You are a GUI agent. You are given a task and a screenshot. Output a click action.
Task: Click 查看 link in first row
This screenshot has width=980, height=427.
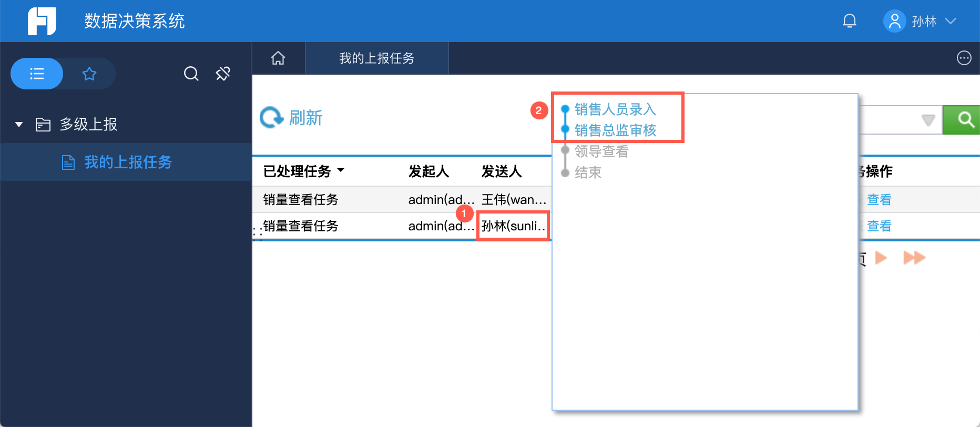pos(879,199)
